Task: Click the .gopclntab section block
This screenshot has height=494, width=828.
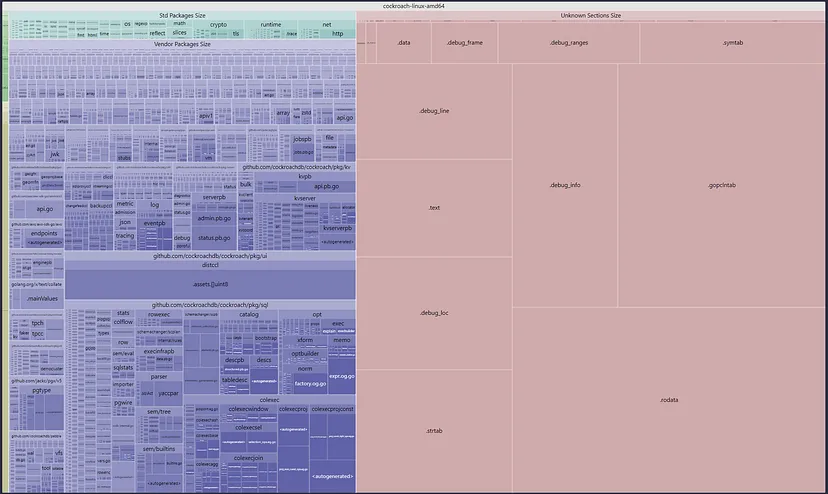Action: [721, 185]
